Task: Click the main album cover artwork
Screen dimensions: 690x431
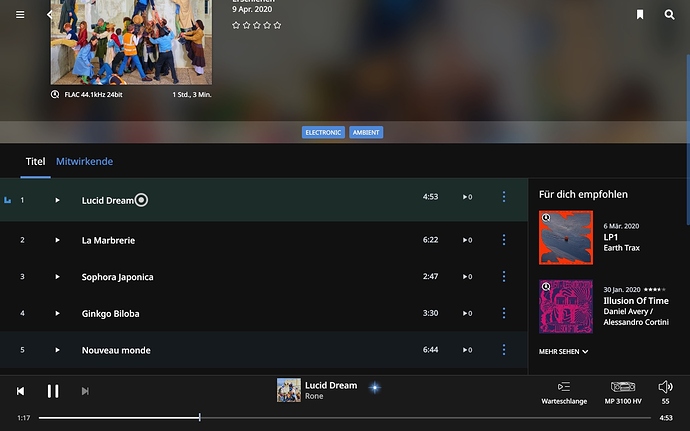Action: (x=131, y=42)
